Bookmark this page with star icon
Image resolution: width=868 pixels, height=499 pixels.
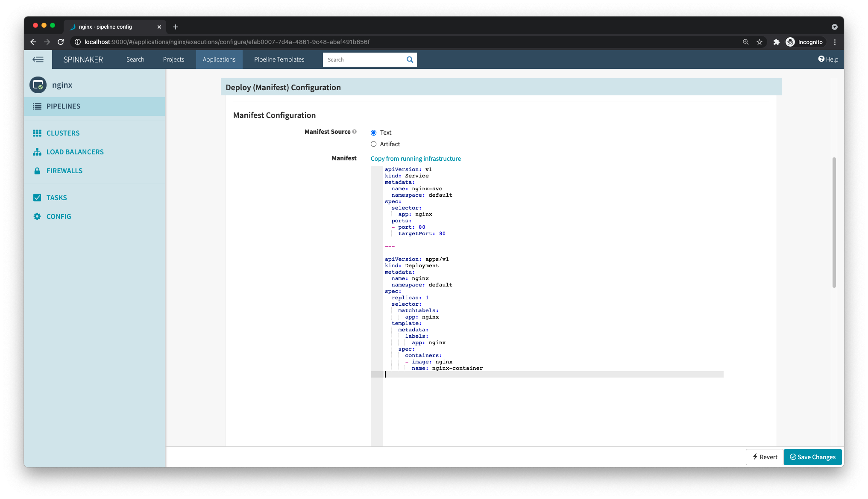coord(759,42)
